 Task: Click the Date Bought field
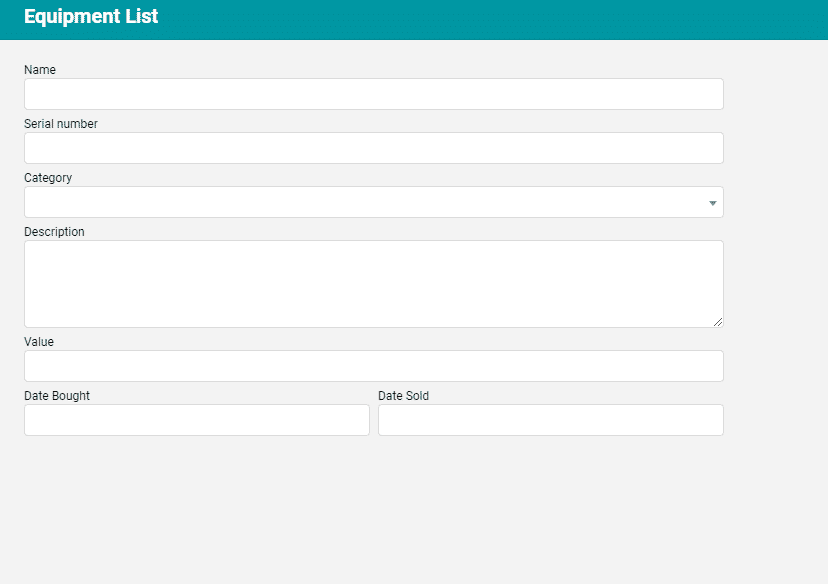tap(197, 420)
